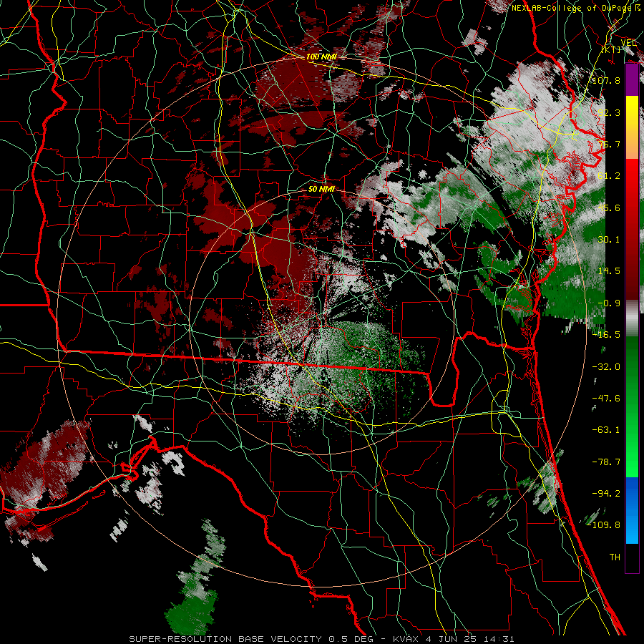Click the 92.3 velocity scale value
This screenshot has width=644, height=644.
[609, 112]
